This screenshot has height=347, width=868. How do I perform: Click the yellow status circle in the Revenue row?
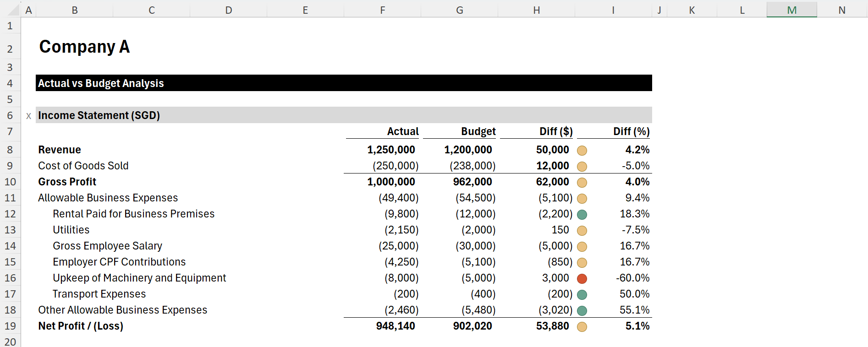pos(582,151)
